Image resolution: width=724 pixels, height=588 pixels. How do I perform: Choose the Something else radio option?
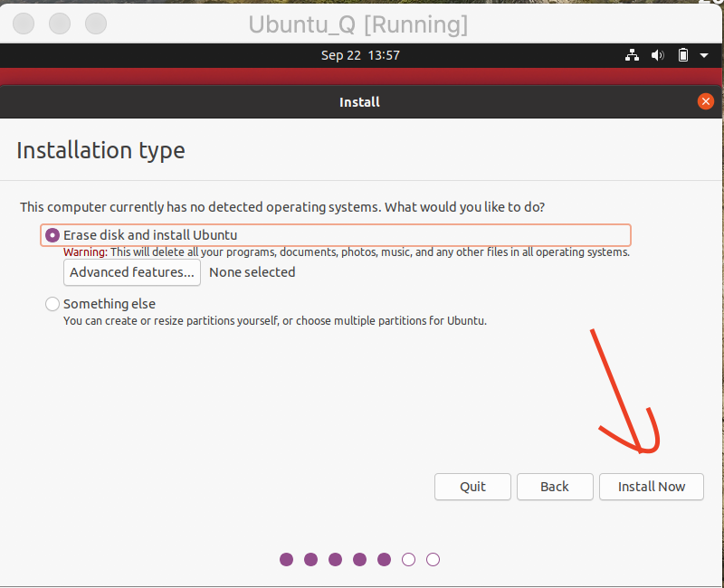[x=52, y=304]
